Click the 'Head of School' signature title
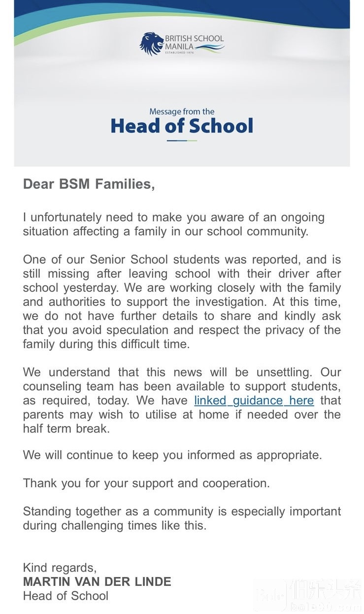Image resolution: width=364 pixels, height=614 pixels. (66, 596)
